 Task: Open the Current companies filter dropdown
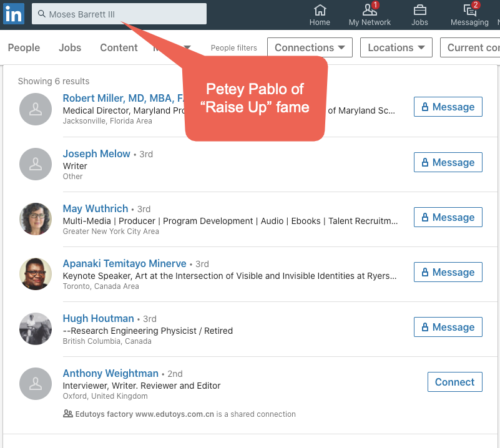pyautogui.click(x=470, y=47)
